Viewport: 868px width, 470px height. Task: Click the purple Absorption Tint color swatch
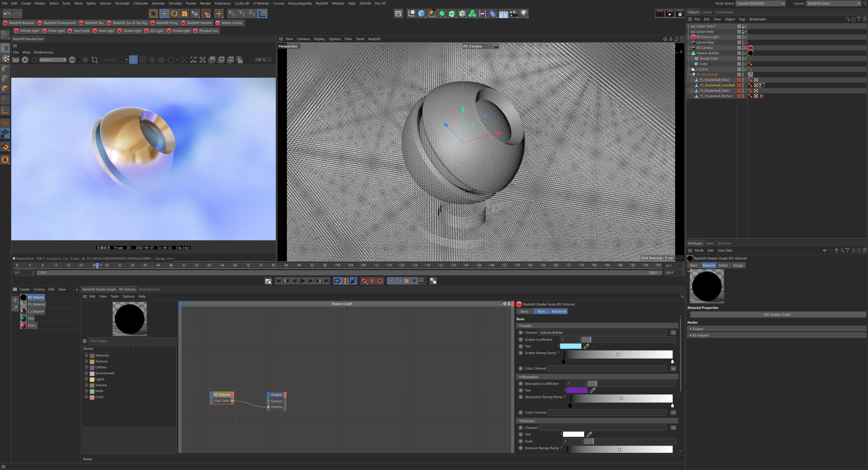coord(577,390)
